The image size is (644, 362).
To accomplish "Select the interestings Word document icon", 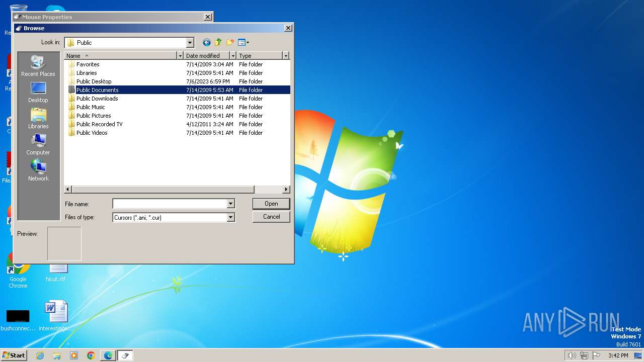I will [x=56, y=317].
